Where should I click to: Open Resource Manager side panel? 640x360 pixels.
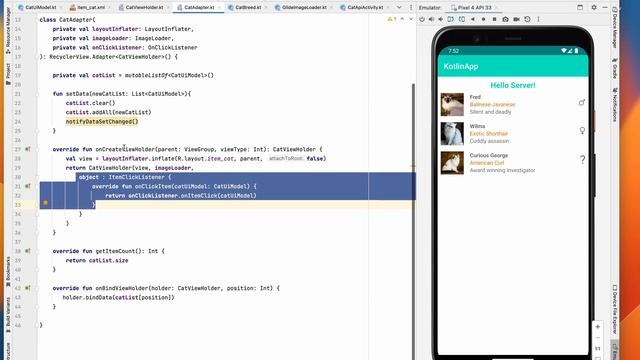point(8,31)
